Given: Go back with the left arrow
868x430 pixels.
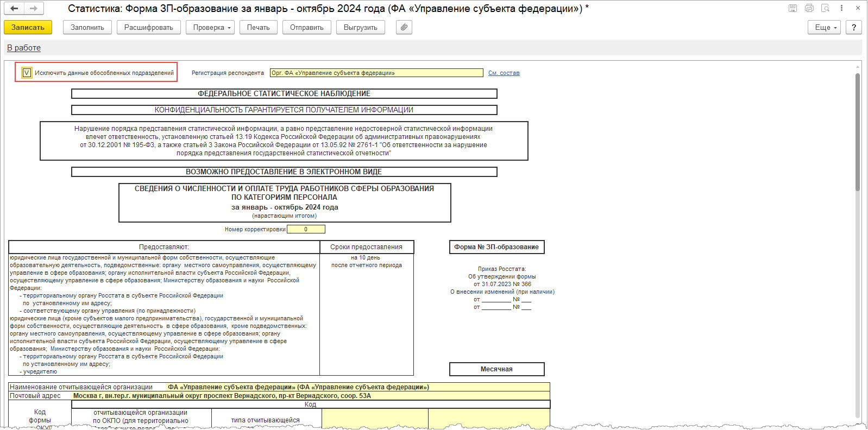Looking at the screenshot, I should coord(15,8).
